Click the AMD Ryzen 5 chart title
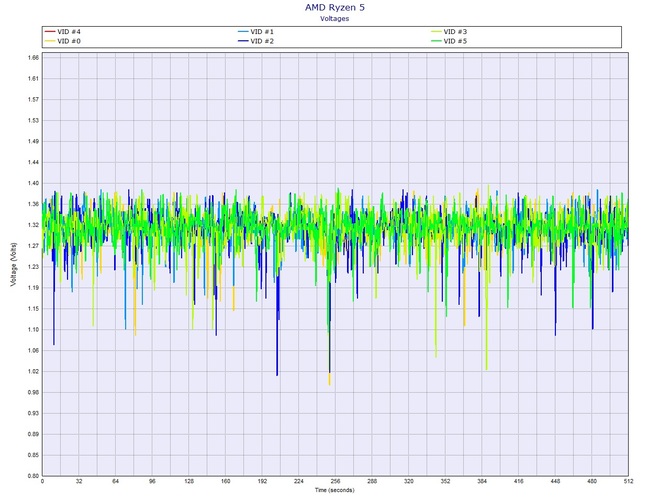670x502 pixels. (x=335, y=7)
